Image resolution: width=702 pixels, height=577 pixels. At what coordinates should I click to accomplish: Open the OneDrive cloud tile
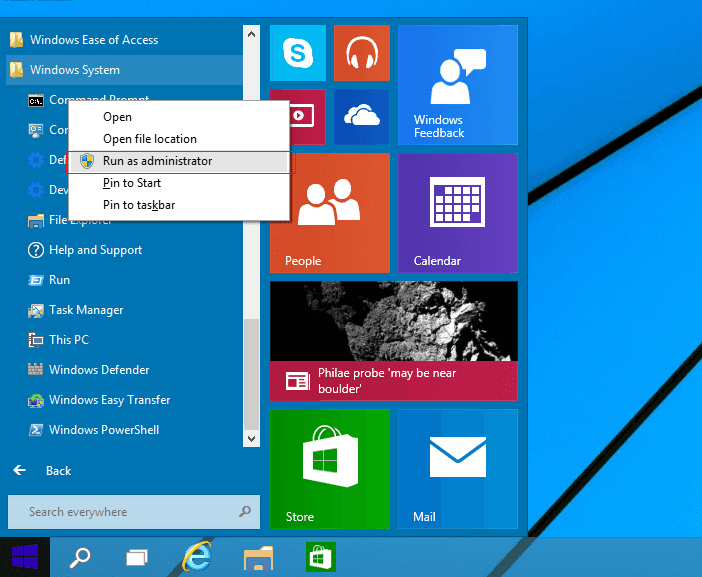(361, 117)
